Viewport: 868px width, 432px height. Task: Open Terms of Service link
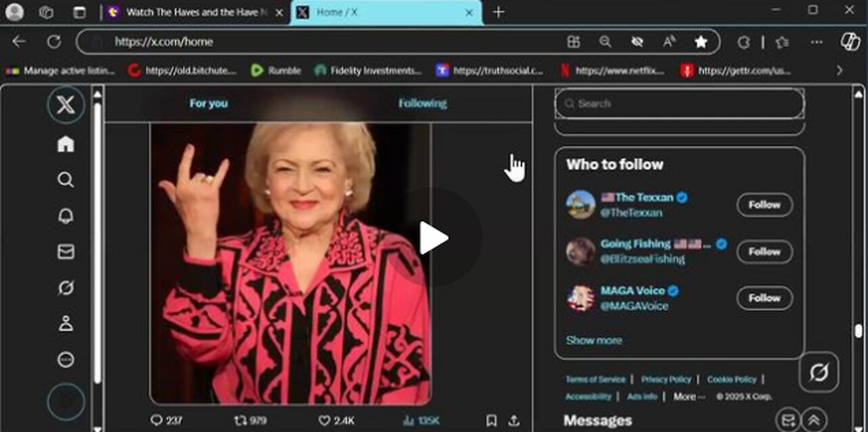[x=595, y=379]
